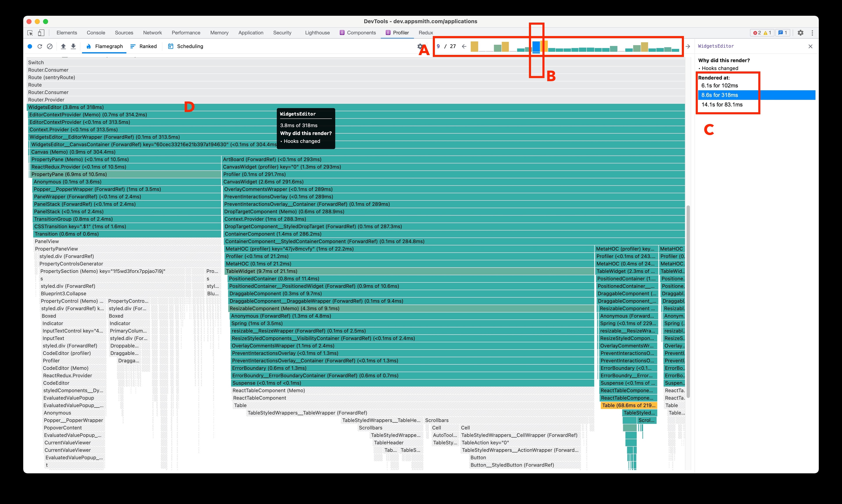Screen dimensions: 842x504
Task: Select render '8.6s for 318ms'
Action: (x=757, y=95)
